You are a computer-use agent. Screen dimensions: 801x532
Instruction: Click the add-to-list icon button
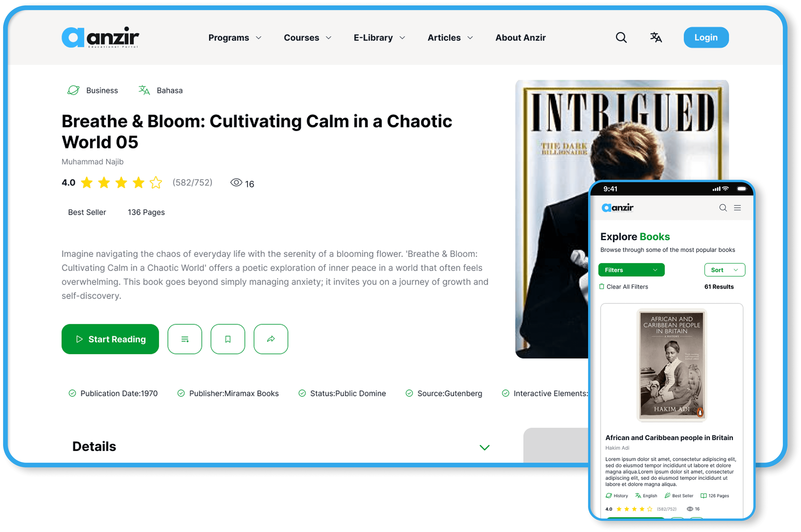click(185, 339)
